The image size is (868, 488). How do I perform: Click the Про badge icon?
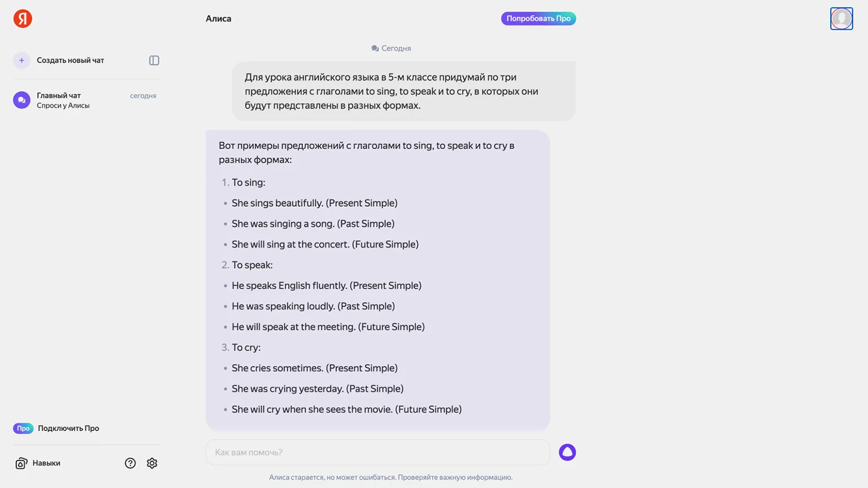pos(23,428)
